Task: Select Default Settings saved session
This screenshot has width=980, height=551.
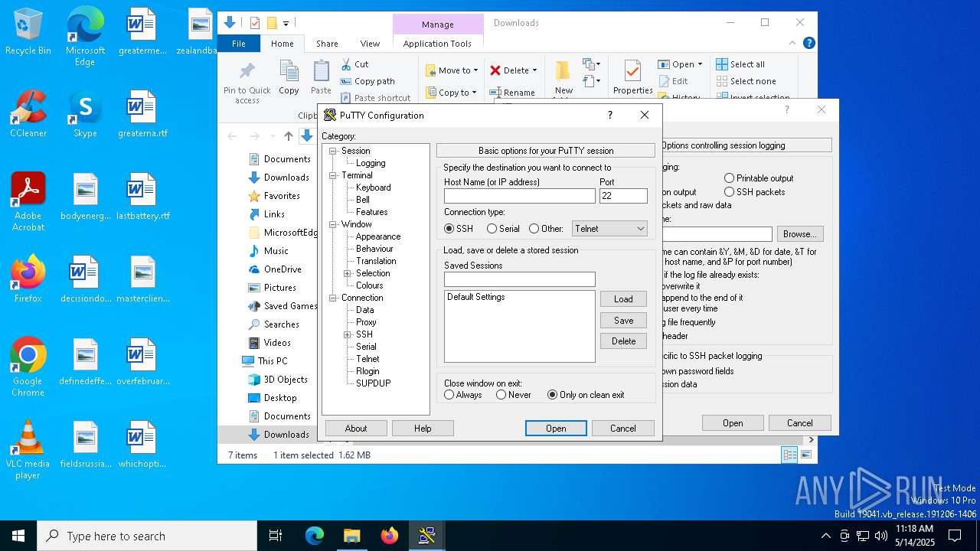Action: (475, 297)
